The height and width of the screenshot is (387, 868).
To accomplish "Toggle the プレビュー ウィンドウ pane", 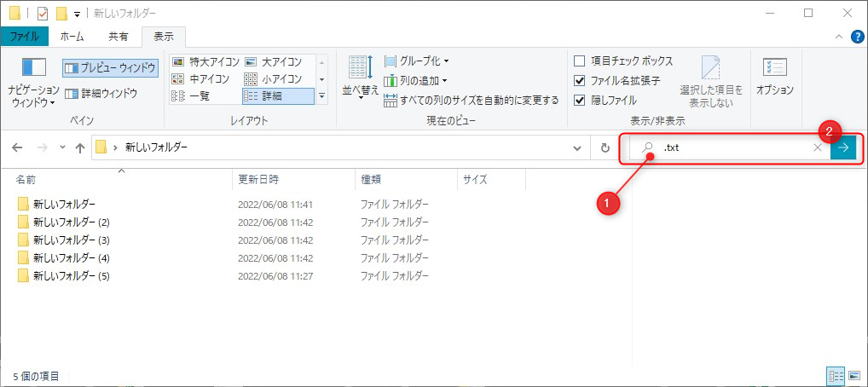I will [x=110, y=68].
